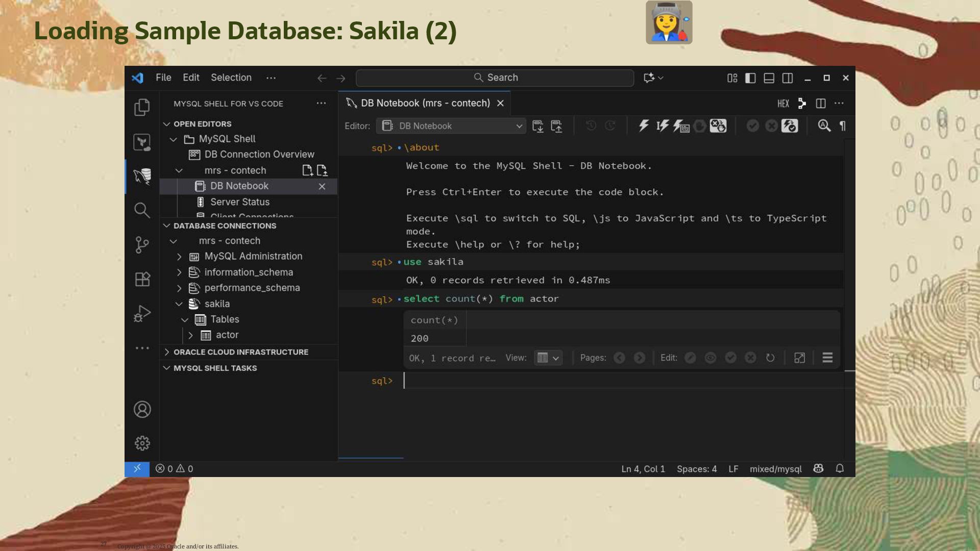Execute the selection or full script (lightning bolt)

point(644,126)
